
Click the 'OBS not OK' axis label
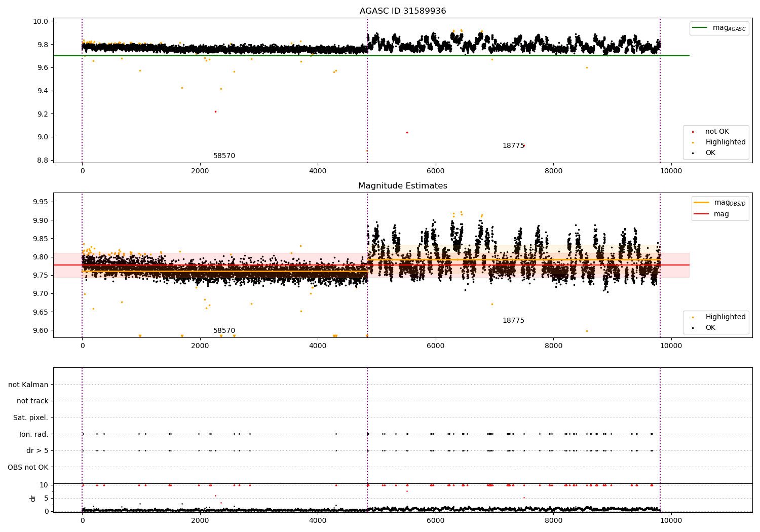(x=28, y=467)
